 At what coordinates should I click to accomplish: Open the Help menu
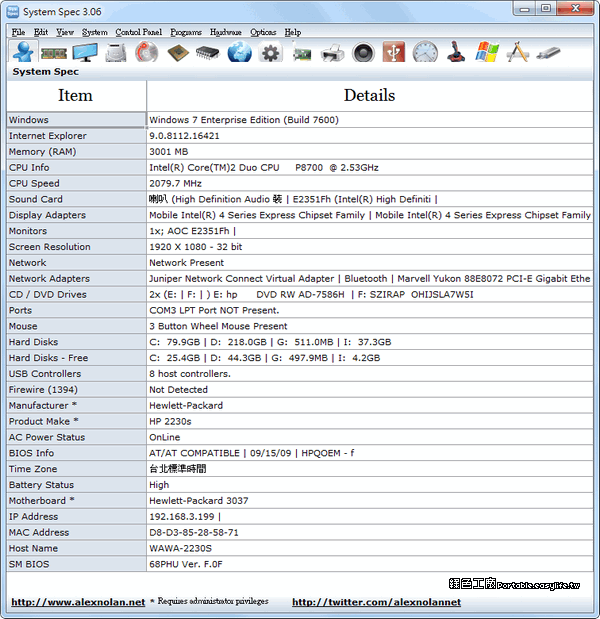click(x=293, y=32)
